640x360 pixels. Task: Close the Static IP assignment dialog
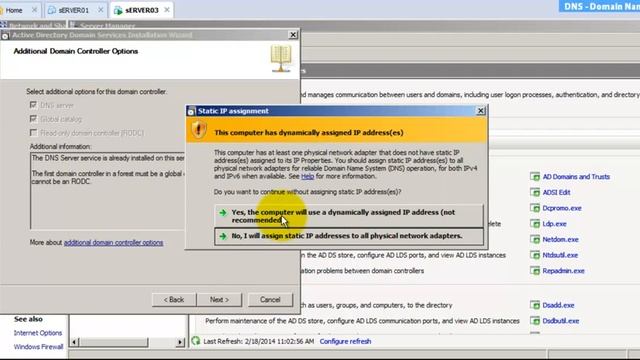coord(481,111)
